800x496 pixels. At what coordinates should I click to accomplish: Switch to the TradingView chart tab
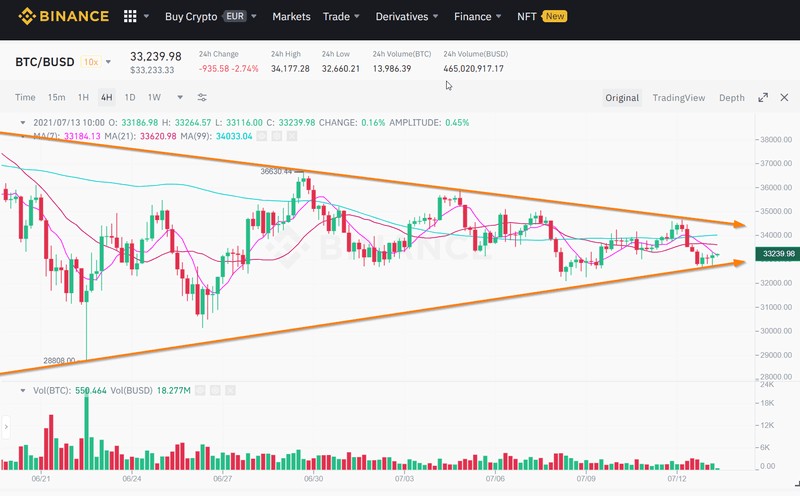[x=678, y=98]
